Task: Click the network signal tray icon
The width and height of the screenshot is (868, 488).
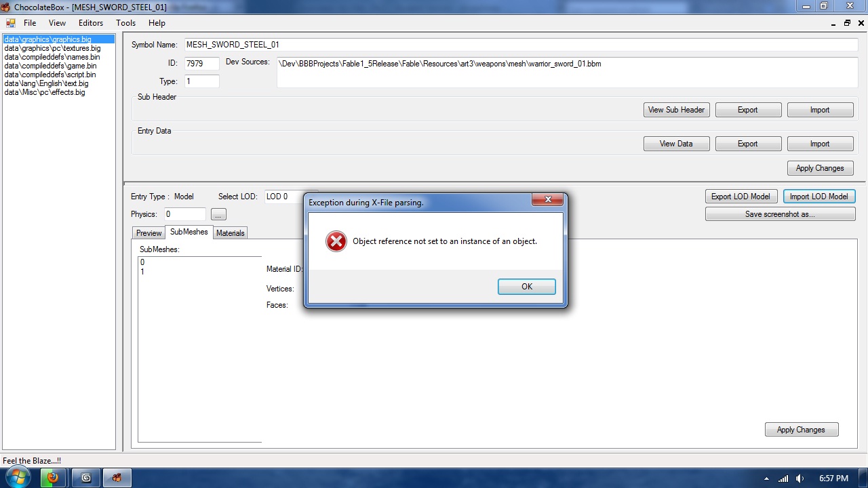Action: coord(783,478)
